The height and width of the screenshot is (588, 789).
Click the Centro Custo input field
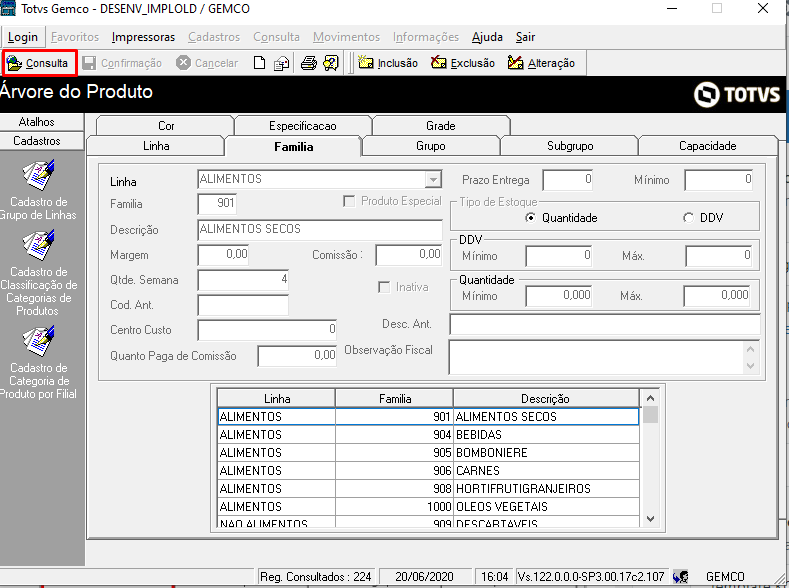pyautogui.click(x=267, y=330)
